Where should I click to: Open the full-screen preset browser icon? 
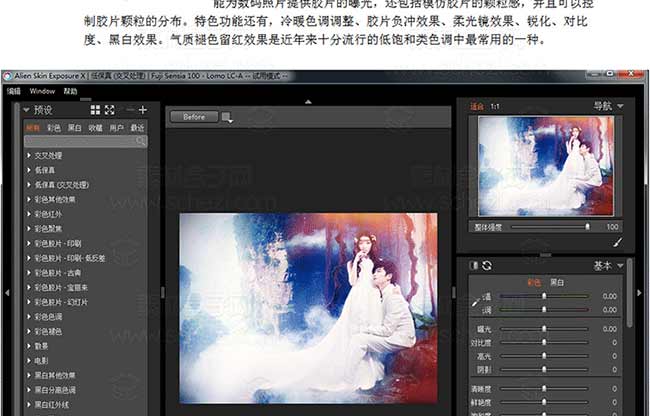point(109,110)
